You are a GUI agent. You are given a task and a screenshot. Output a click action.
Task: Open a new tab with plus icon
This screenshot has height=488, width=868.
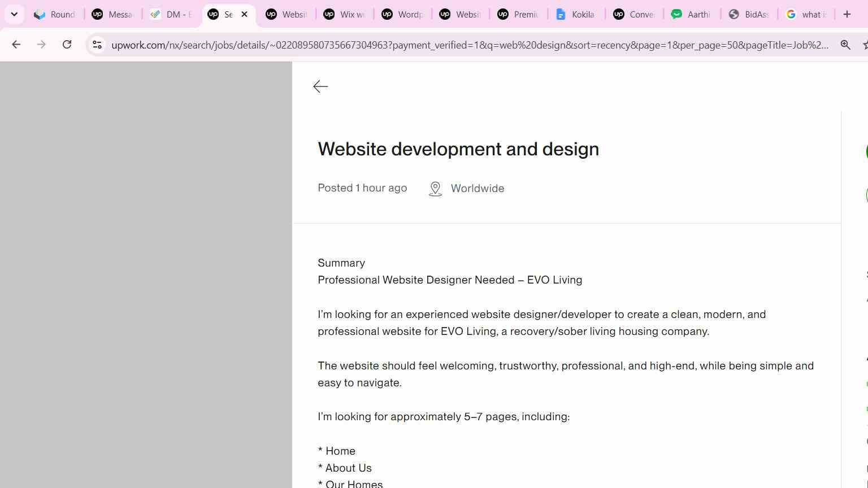point(847,14)
